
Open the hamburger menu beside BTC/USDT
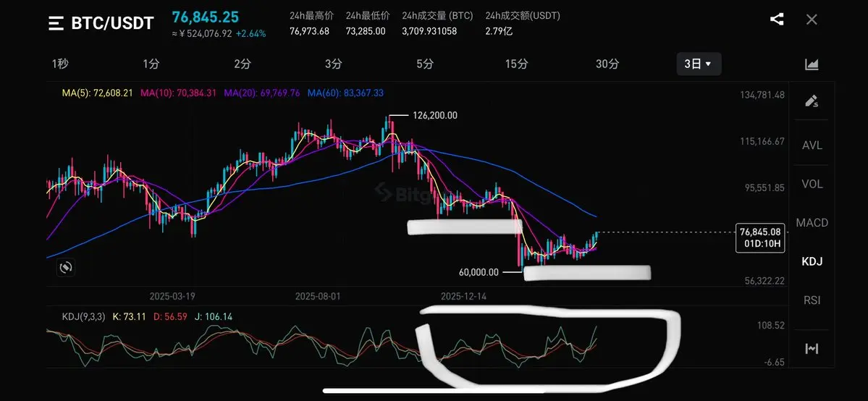[56, 23]
